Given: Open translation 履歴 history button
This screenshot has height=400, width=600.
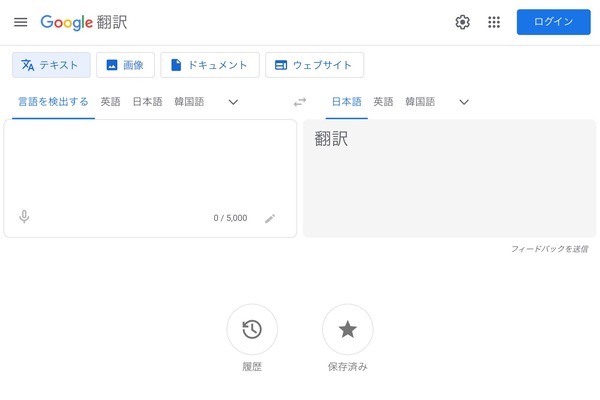Looking at the screenshot, I should (x=252, y=329).
